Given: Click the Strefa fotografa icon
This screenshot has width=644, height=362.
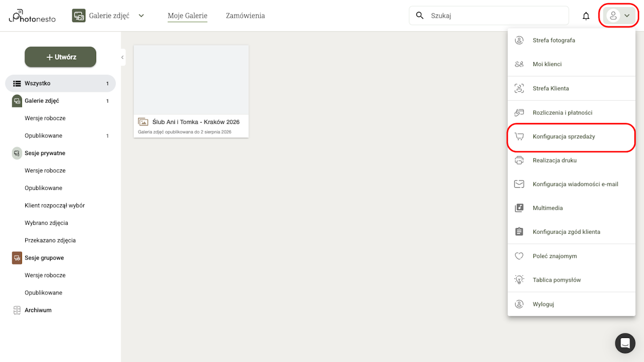Looking at the screenshot, I should click(x=519, y=40).
